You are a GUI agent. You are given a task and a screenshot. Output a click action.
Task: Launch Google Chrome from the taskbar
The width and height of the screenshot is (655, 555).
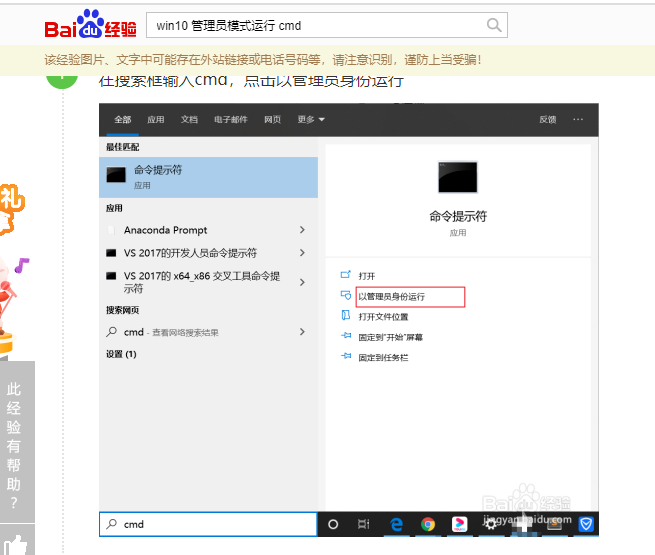(428, 524)
